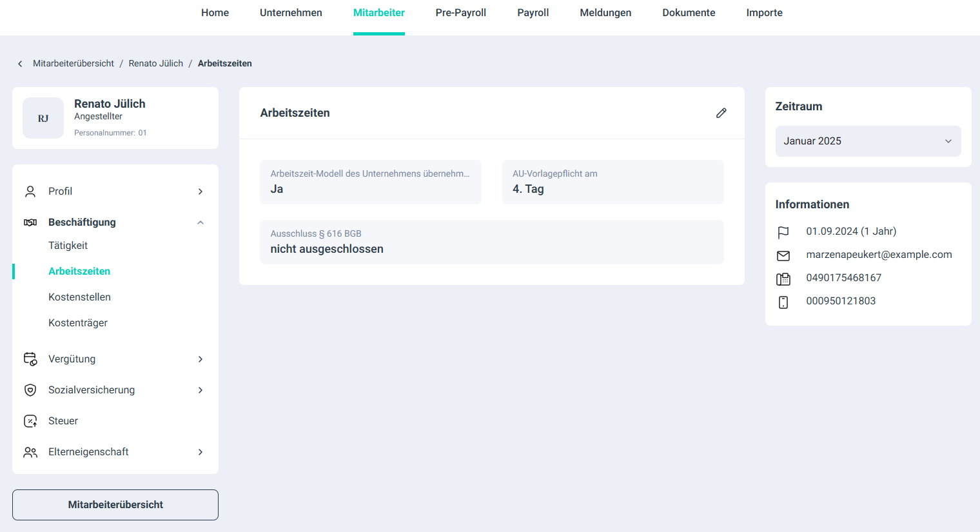
Task: Collapse the Beschäftigung section
Action: [201, 222]
